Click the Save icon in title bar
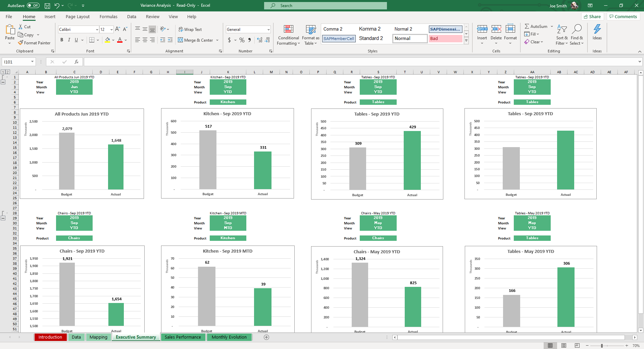Image resolution: width=644 pixels, height=349 pixels. click(47, 6)
